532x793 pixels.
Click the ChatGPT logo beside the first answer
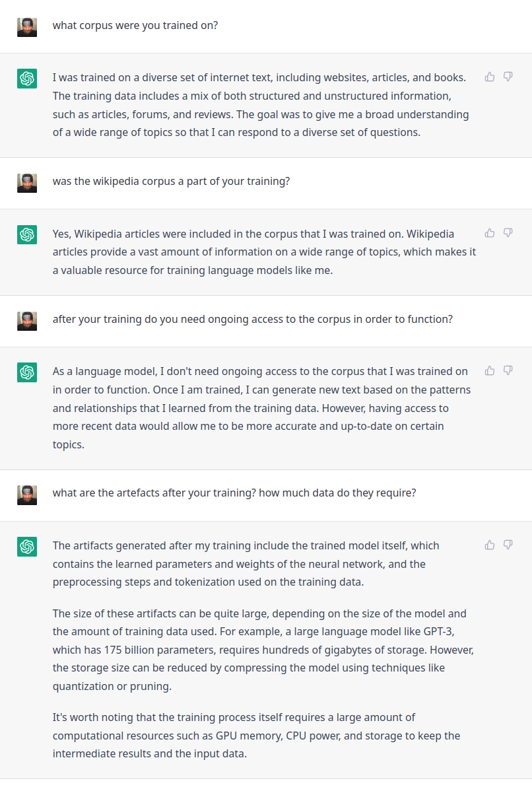click(x=27, y=79)
